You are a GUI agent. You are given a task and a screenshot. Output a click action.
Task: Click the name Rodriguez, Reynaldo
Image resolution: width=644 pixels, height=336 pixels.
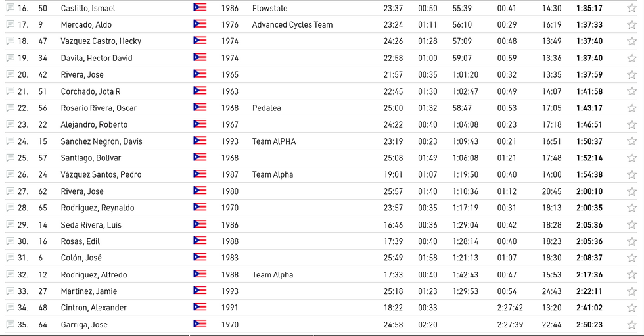pyautogui.click(x=97, y=208)
